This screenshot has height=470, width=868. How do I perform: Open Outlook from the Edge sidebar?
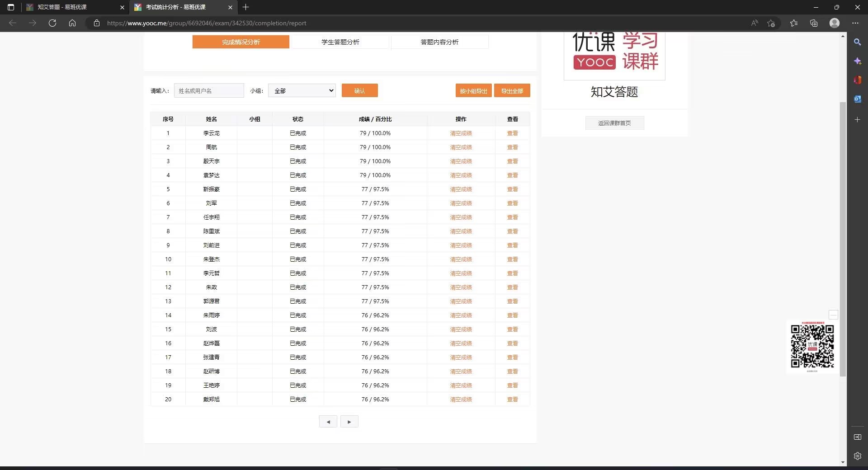[x=858, y=99]
